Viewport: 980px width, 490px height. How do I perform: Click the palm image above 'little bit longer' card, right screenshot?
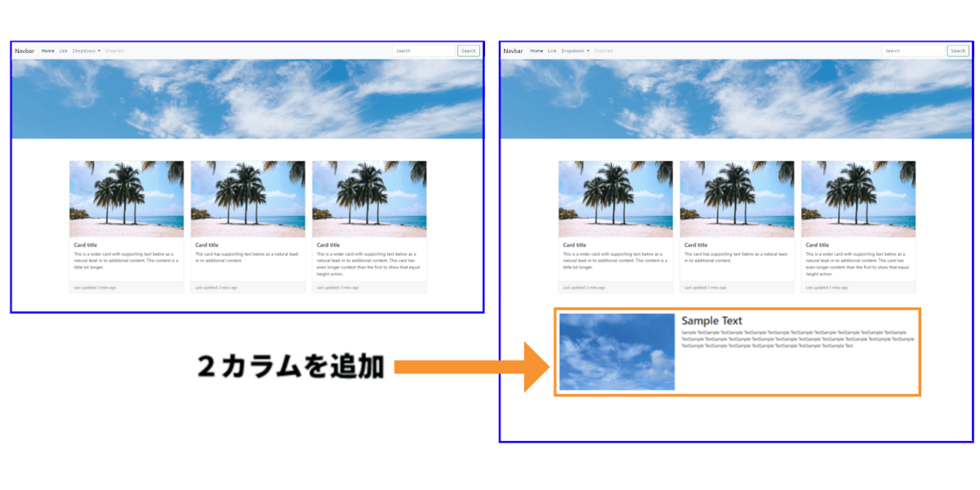(616, 199)
